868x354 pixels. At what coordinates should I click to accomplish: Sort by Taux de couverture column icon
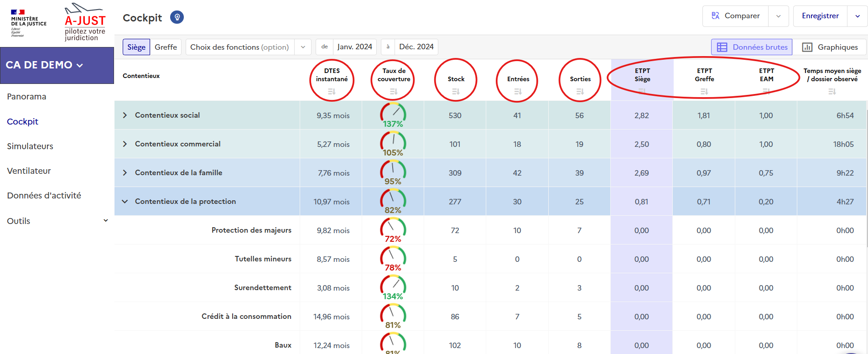(394, 92)
